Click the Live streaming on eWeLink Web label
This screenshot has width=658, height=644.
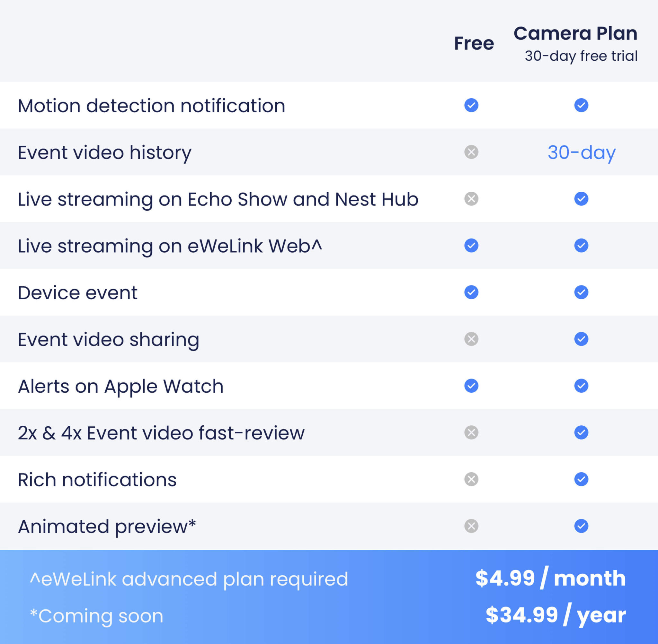[170, 246]
